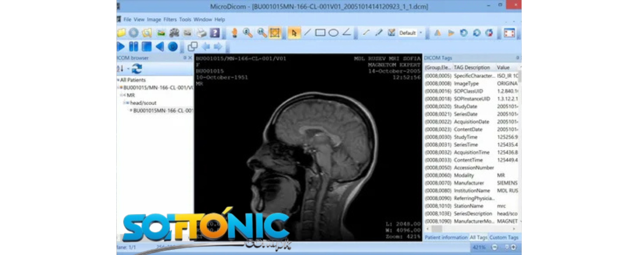Switch to the All Tags tab
644x255 pixels.
click(478, 237)
